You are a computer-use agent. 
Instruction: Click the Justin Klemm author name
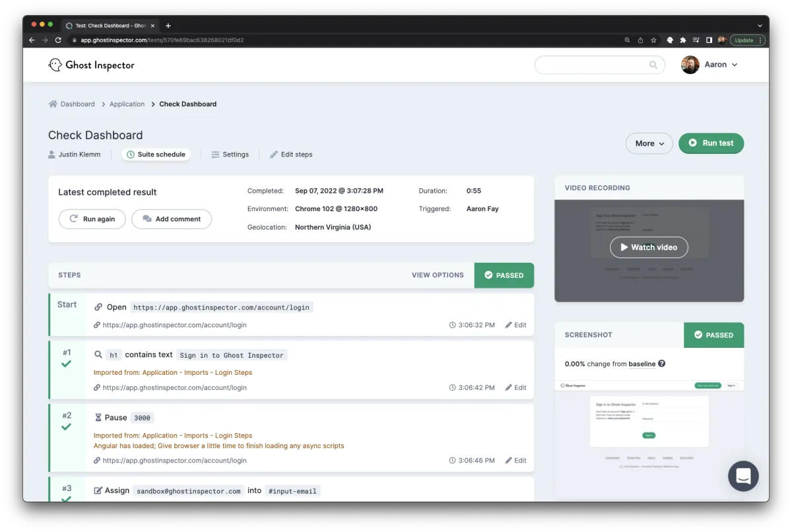pos(79,154)
